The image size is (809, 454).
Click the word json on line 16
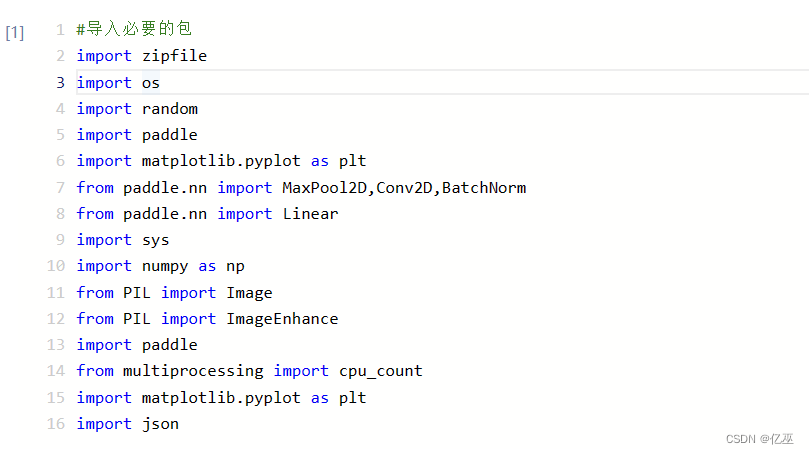tap(160, 423)
